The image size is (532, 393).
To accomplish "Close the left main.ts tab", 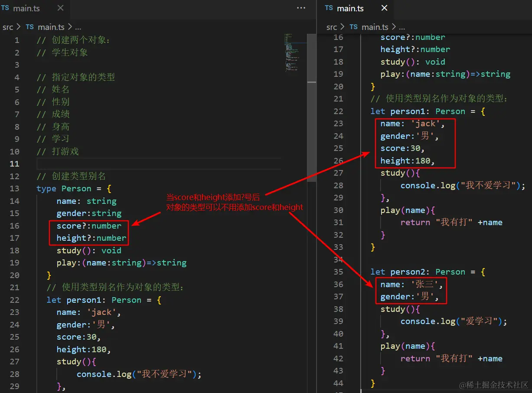I will [x=61, y=8].
